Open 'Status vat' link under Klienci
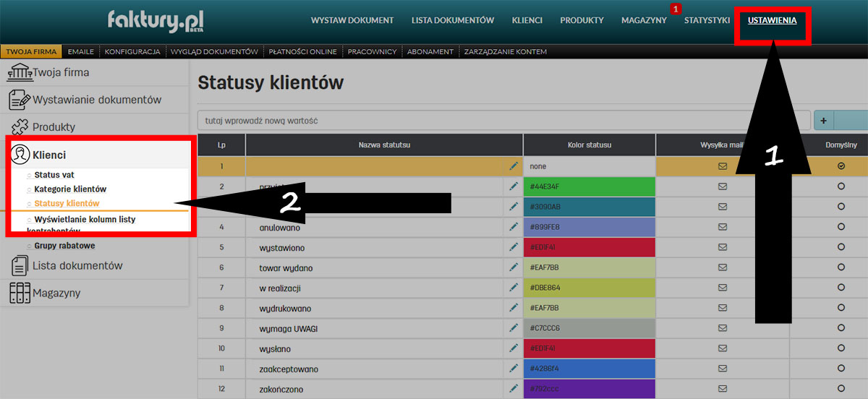 coord(54,175)
